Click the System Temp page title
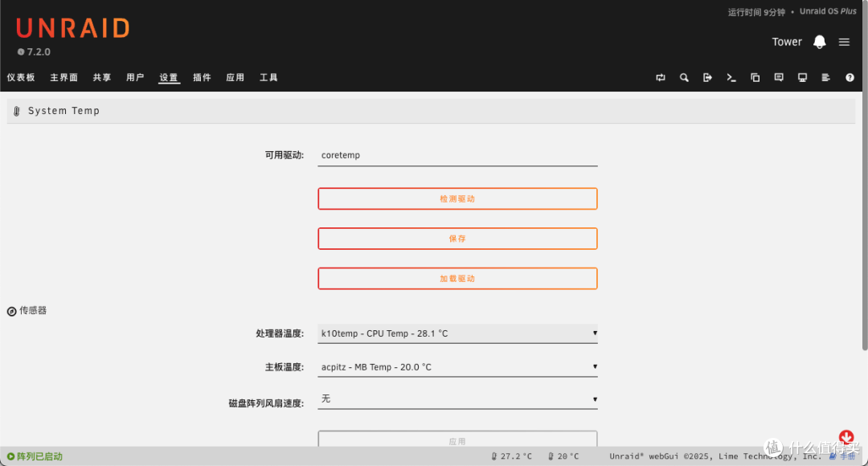This screenshot has width=868, height=466. 63,111
